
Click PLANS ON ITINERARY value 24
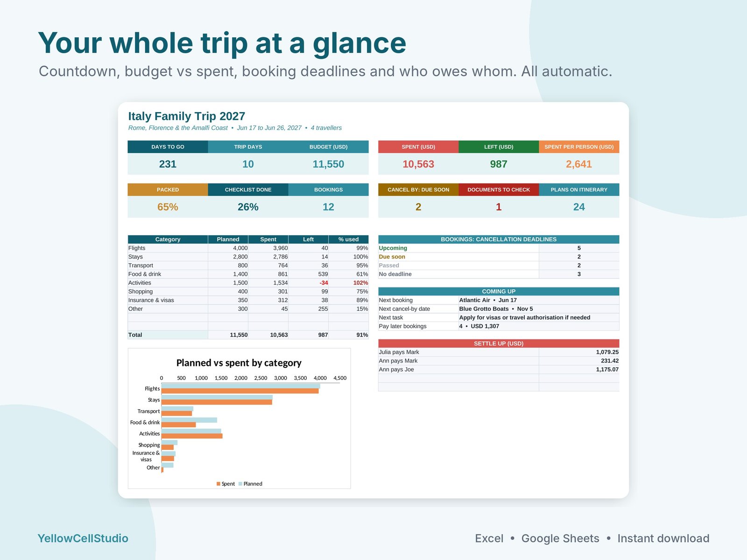coord(579,207)
